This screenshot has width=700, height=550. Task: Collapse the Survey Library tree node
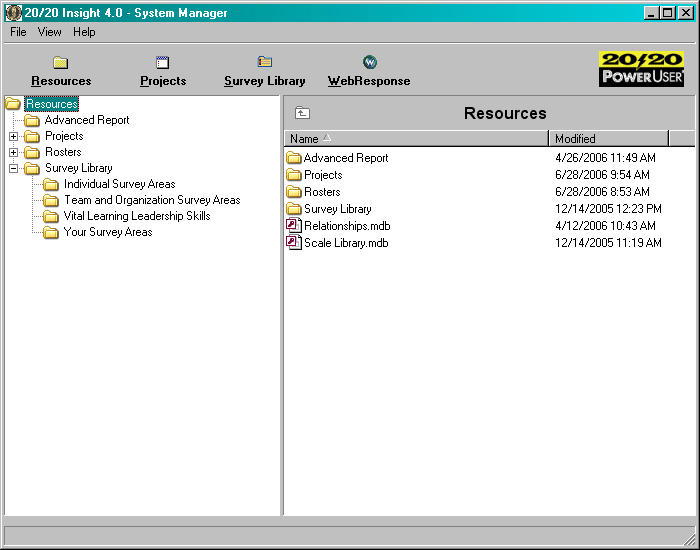[13, 168]
